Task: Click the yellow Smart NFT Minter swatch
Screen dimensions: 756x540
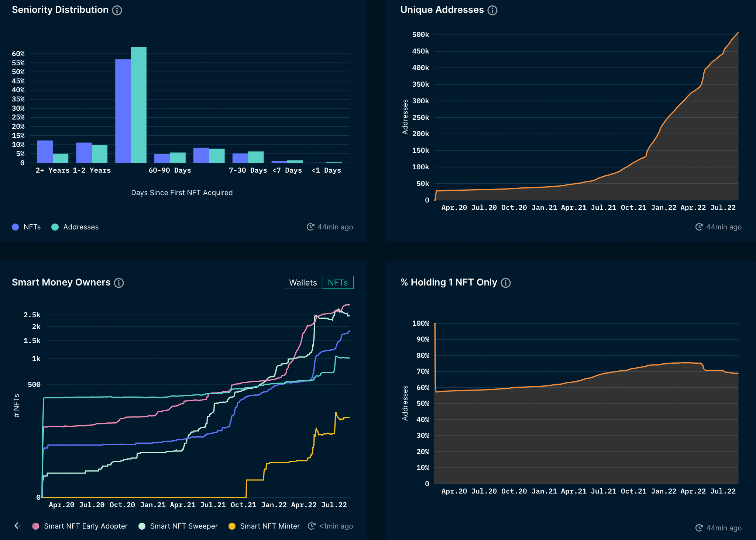Action: [x=232, y=526]
